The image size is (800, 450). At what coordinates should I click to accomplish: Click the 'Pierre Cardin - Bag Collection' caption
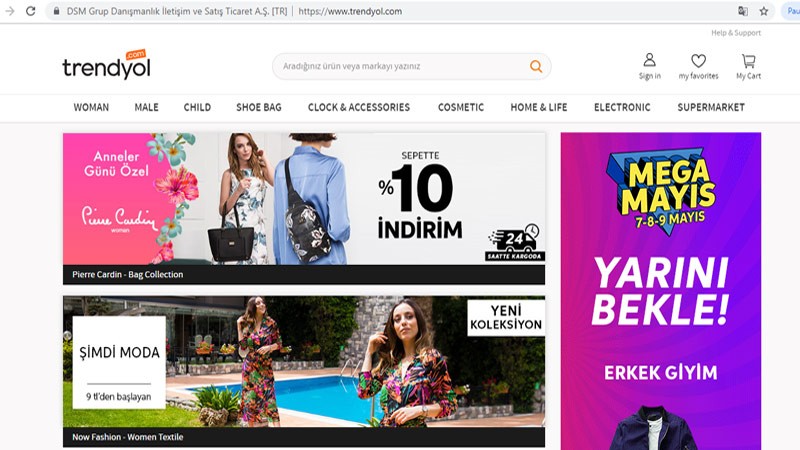[x=128, y=274]
